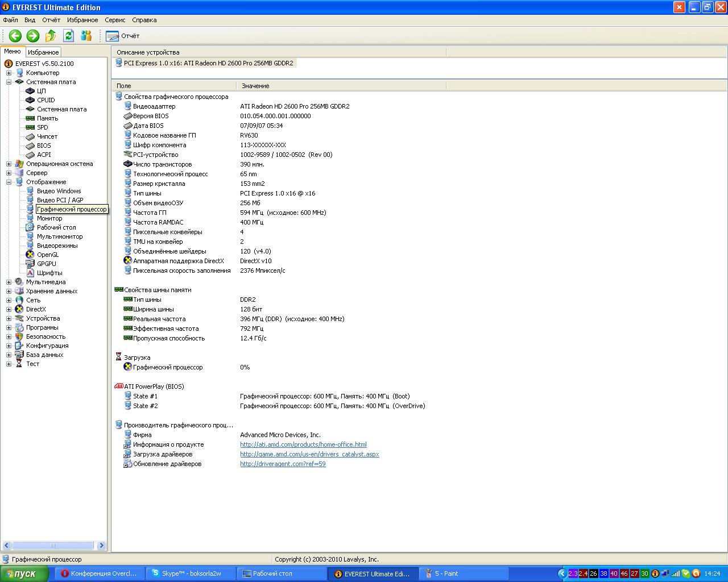Image resolution: width=728 pixels, height=582 pixels.
Task: Expand the DirectX tree node
Action: coord(9,309)
